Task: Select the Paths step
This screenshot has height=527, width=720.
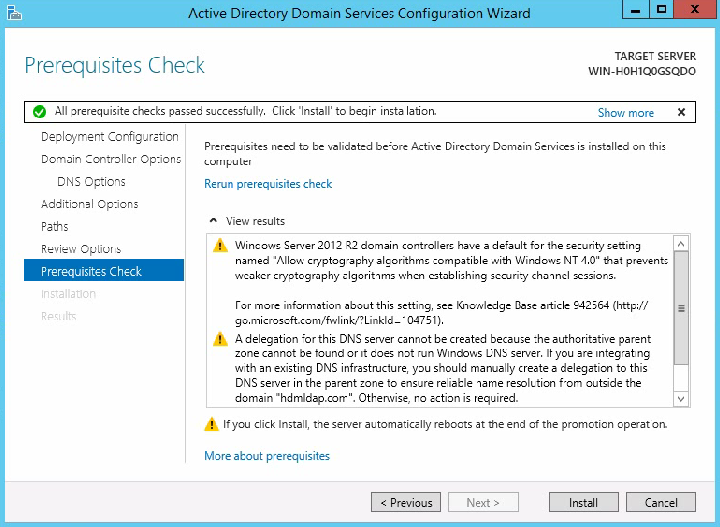Action: [x=55, y=227]
